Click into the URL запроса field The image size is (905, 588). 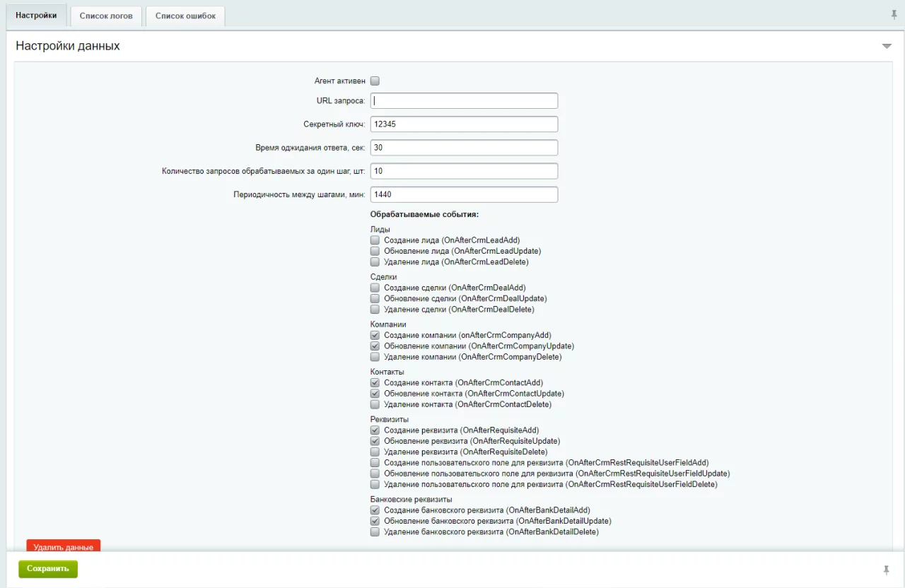tap(464, 101)
